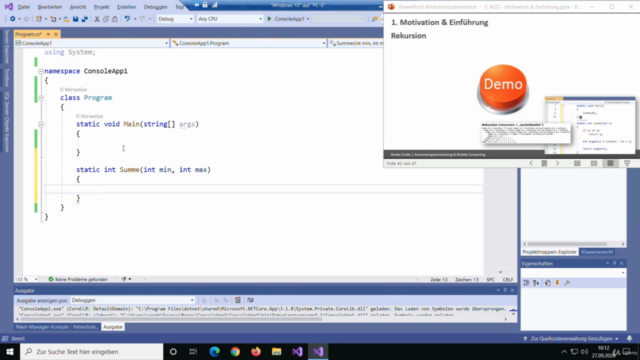Click the categorized view icon in Eigenschaften
The image size is (640, 360).
527,283
